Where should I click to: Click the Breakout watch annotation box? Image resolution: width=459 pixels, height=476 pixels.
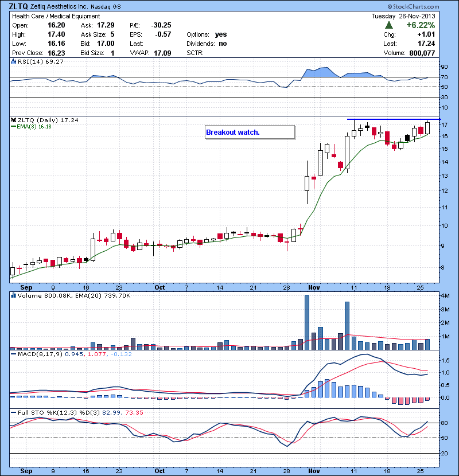click(250, 132)
